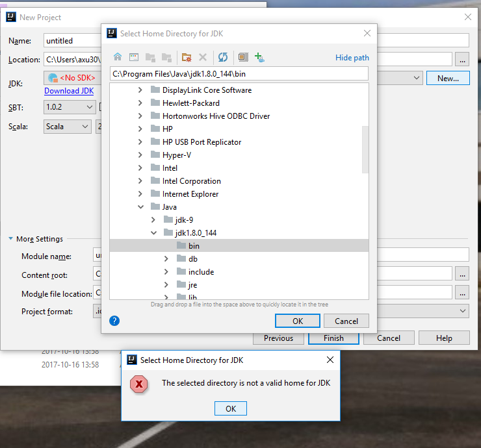Expand the db folder
This screenshot has height=448, width=481.
tap(166, 259)
